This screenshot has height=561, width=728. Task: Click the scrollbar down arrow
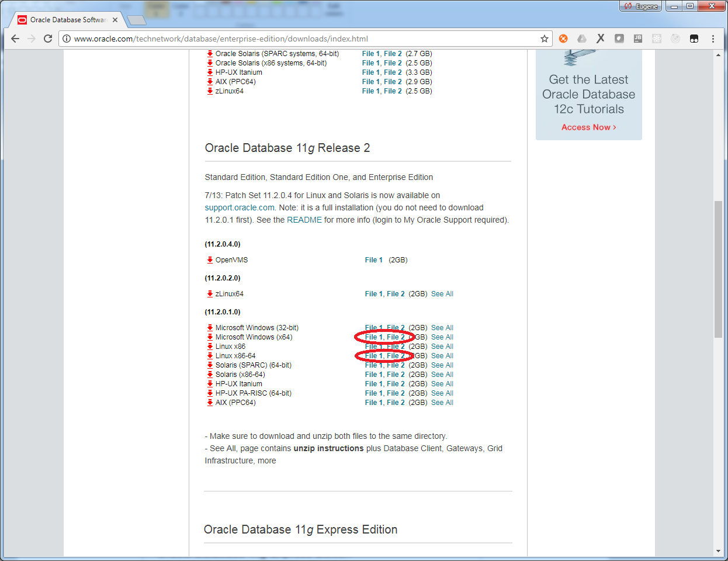coord(718,551)
